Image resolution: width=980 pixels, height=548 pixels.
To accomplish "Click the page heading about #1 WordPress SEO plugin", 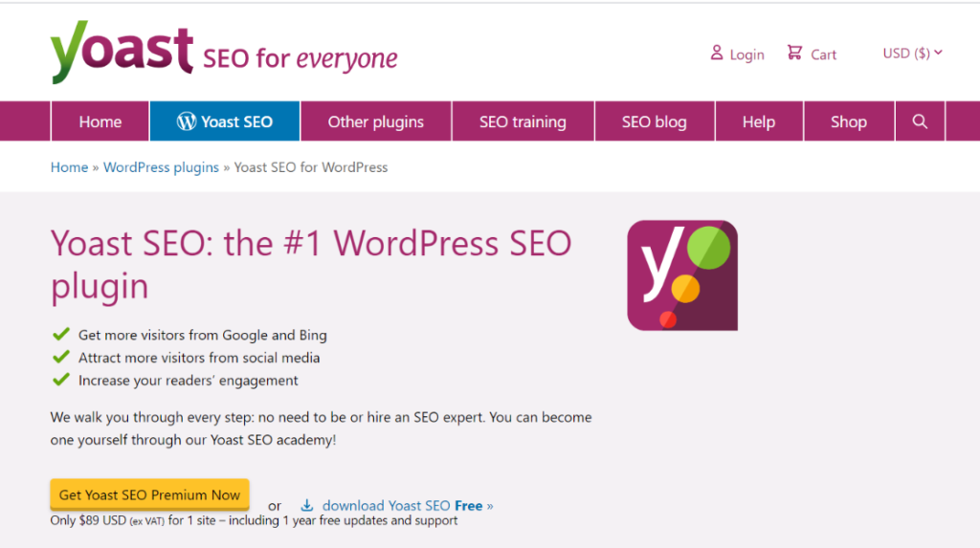I will (x=311, y=264).
